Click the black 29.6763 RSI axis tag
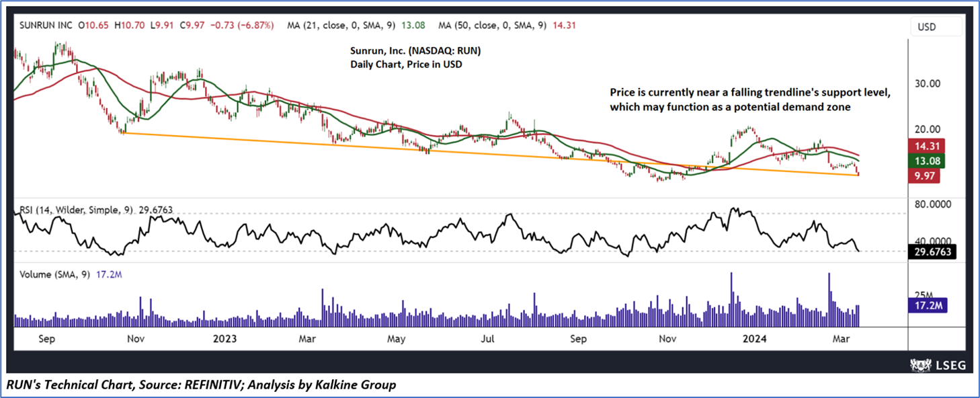This screenshot has height=398, width=980. (x=933, y=253)
